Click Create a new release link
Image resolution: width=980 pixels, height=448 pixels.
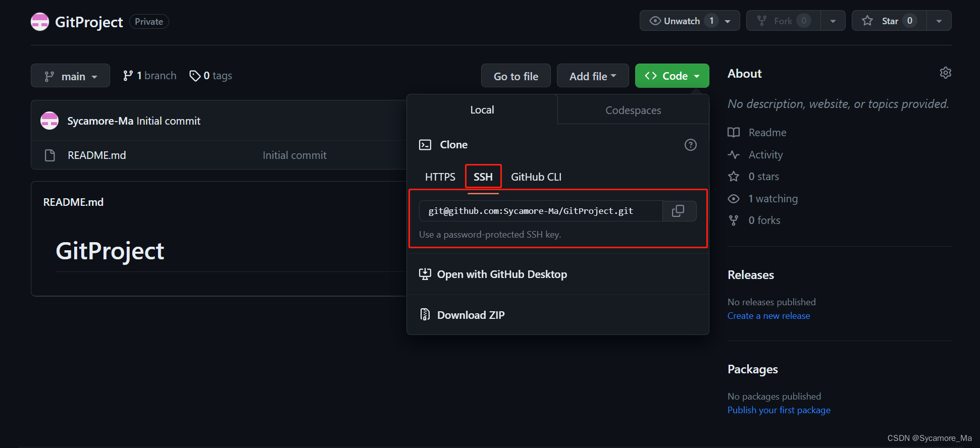pyautogui.click(x=768, y=315)
